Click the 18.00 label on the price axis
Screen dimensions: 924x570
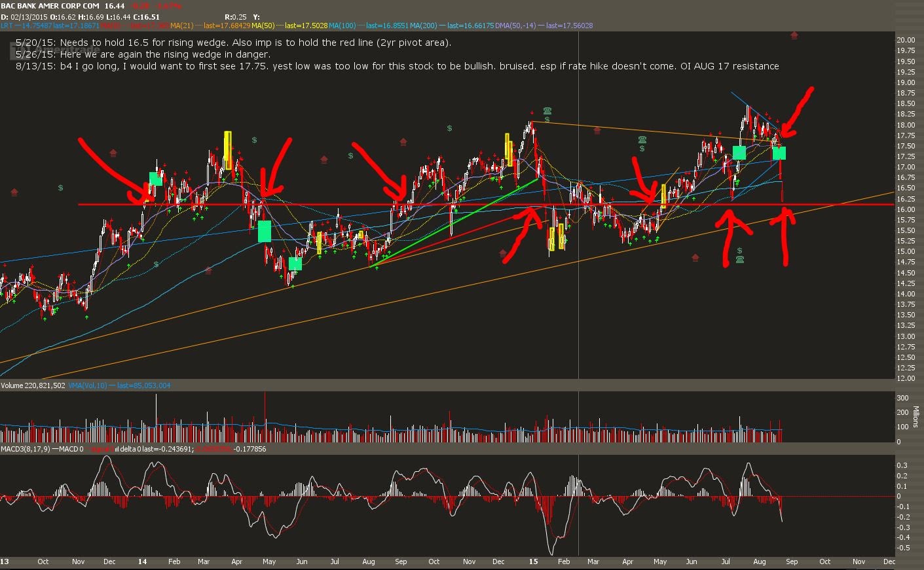(906, 125)
